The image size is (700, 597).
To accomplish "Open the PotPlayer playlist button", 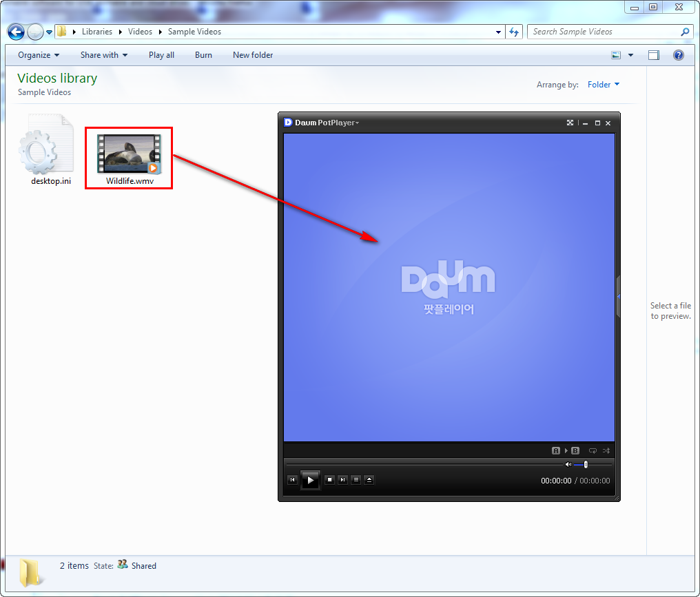I will click(356, 480).
